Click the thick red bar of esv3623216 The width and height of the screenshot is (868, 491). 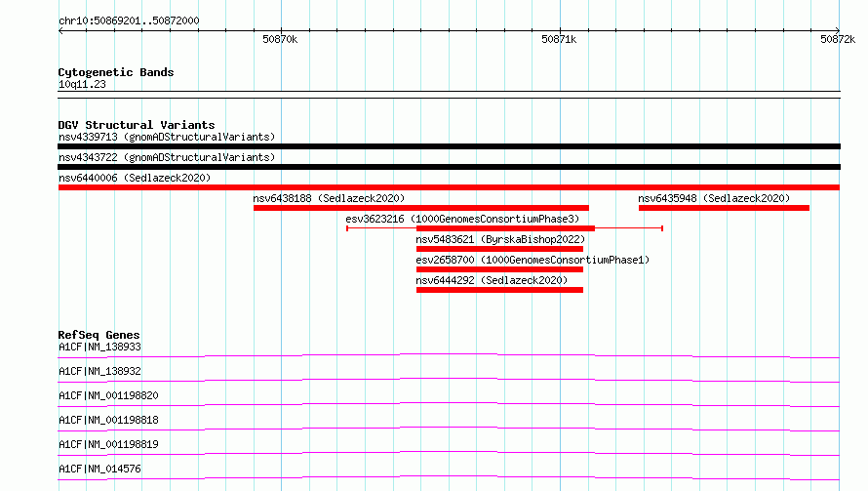[x=505, y=228]
